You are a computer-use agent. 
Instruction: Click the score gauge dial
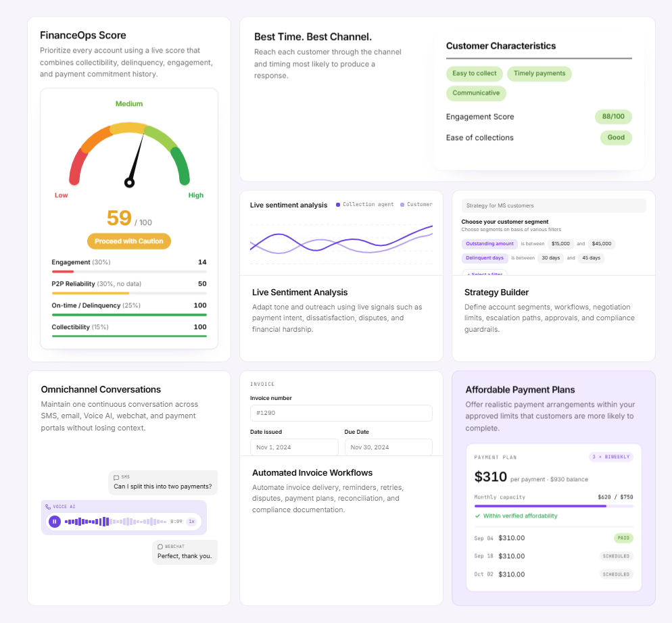[129, 155]
